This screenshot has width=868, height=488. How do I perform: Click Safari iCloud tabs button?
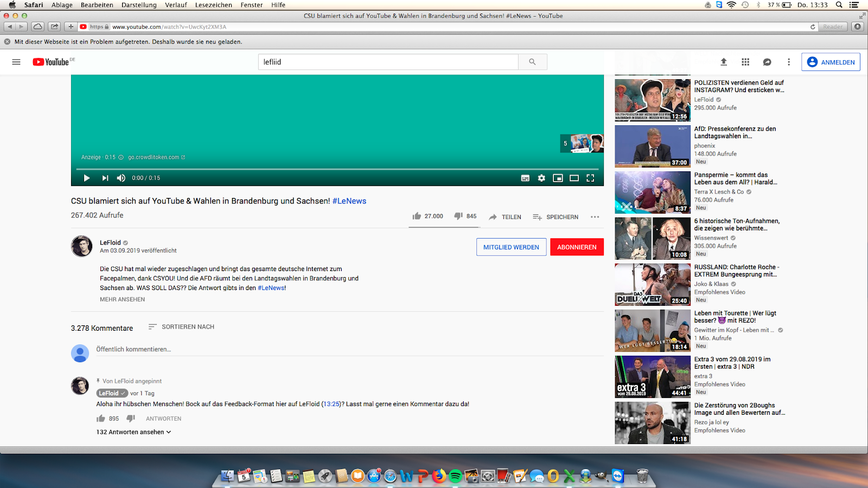tap(37, 27)
